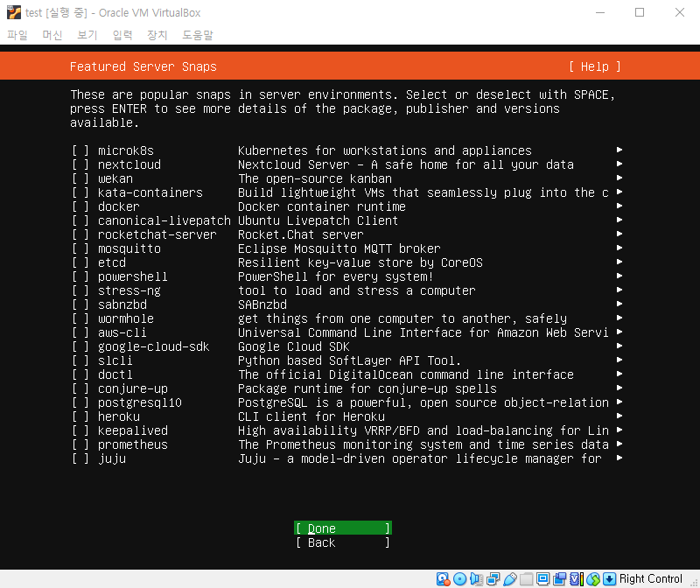Click the Done button
This screenshot has width=700, height=588.
pyautogui.click(x=343, y=528)
